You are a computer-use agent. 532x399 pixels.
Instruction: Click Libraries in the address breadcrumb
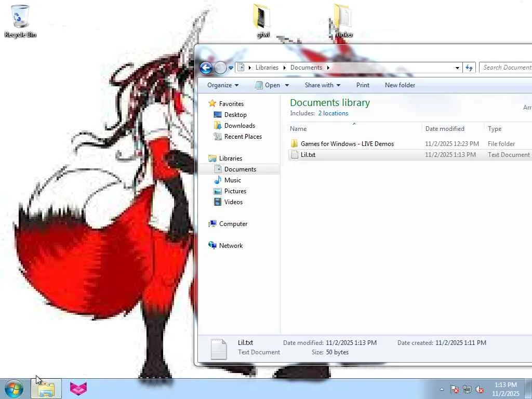point(267,67)
